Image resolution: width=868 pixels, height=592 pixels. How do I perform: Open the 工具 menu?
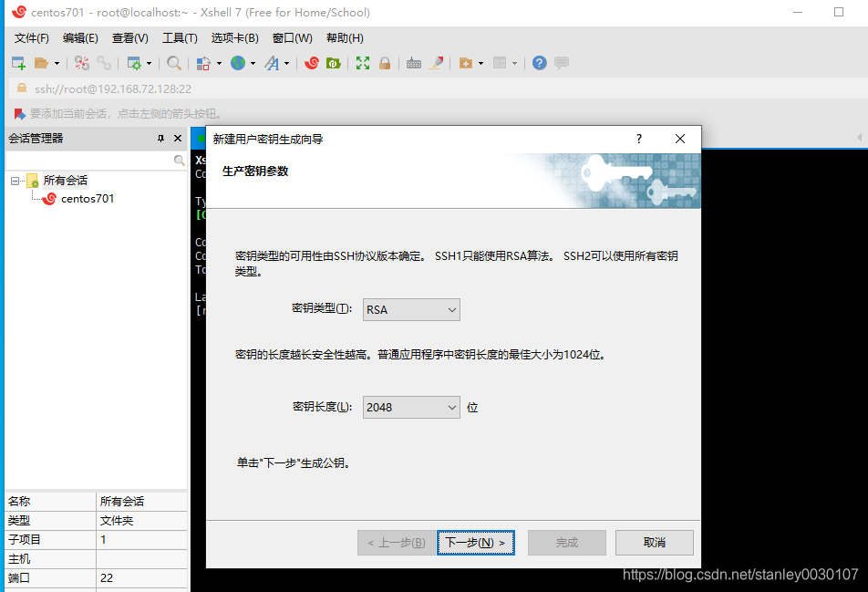(x=179, y=38)
